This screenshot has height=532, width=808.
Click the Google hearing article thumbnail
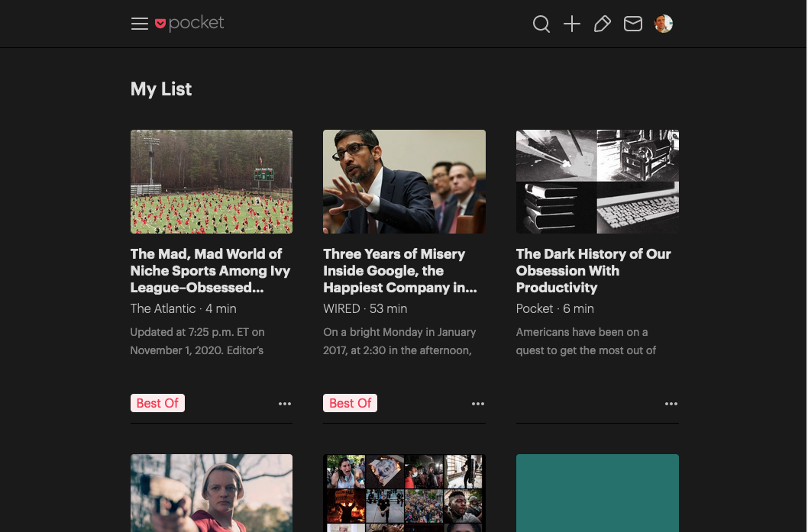[404, 182]
